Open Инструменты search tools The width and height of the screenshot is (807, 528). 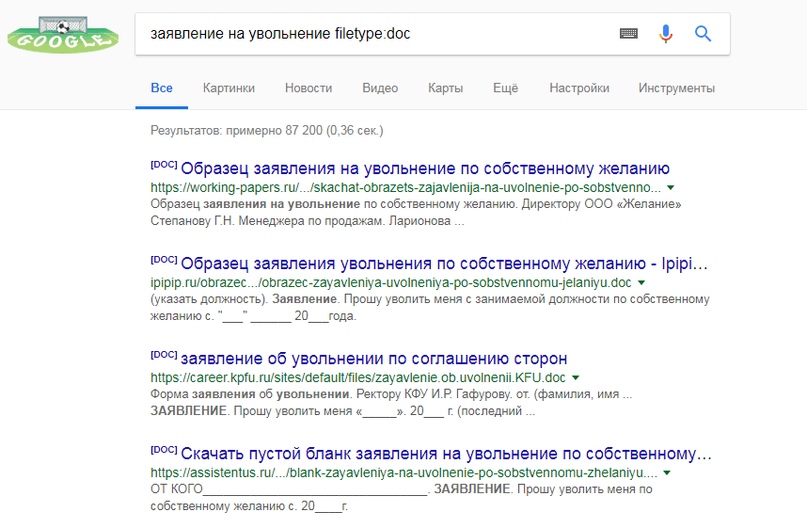click(x=676, y=88)
